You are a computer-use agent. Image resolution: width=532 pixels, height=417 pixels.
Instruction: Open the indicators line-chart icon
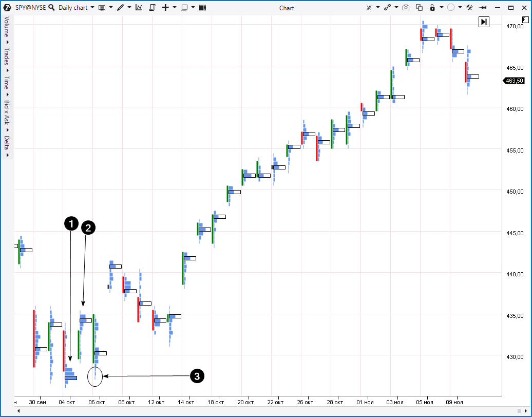click(x=139, y=8)
